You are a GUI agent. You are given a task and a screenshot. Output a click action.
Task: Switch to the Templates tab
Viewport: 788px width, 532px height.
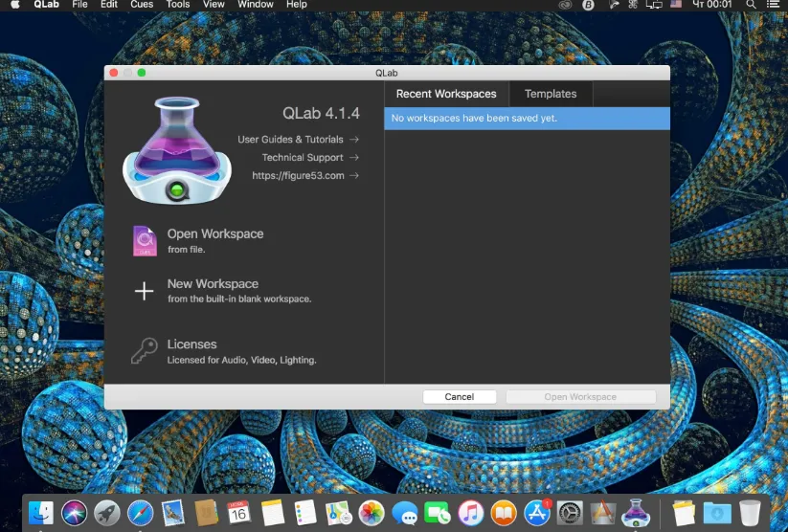551,94
